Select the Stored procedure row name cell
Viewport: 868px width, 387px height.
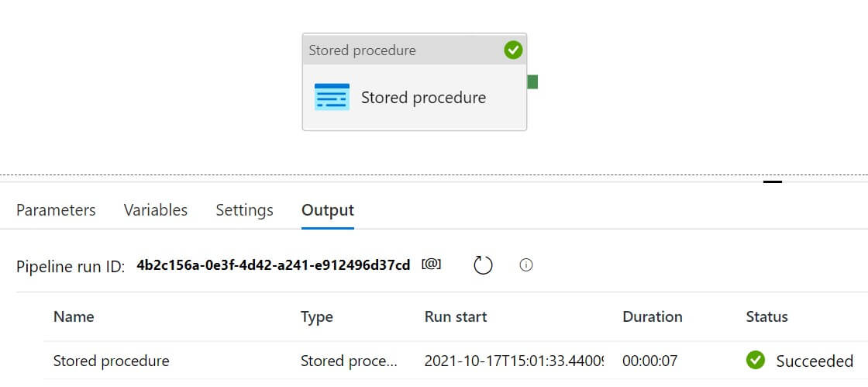tap(111, 361)
